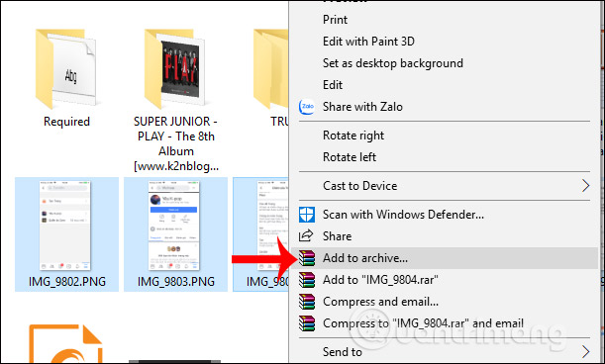Select Add to archive...

pos(445,258)
